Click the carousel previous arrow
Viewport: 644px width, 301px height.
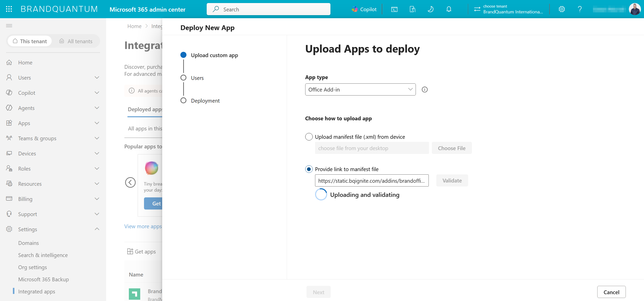pyautogui.click(x=130, y=182)
